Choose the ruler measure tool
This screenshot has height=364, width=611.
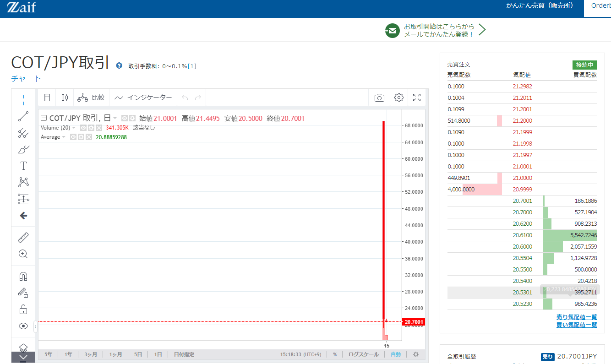23,237
